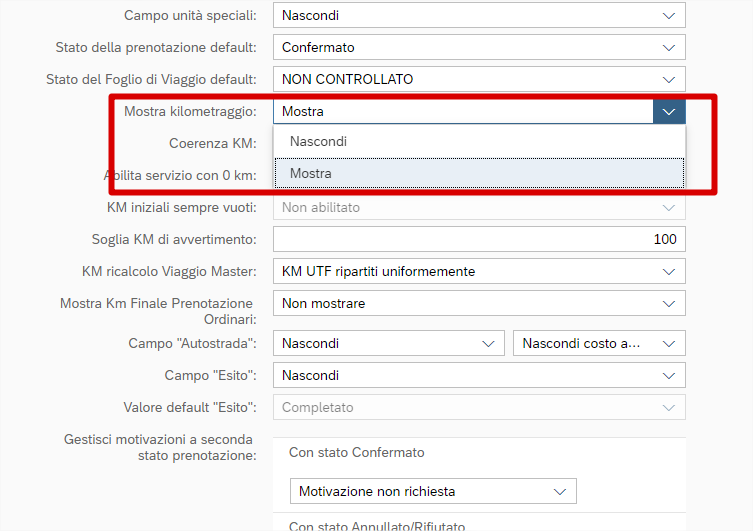Open the 'Nascondi costo a...' dropdown chevron
753x531 pixels.
tap(669, 343)
